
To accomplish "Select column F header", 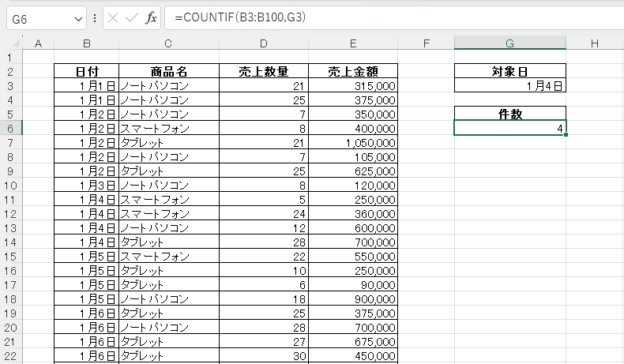I will pyautogui.click(x=426, y=43).
